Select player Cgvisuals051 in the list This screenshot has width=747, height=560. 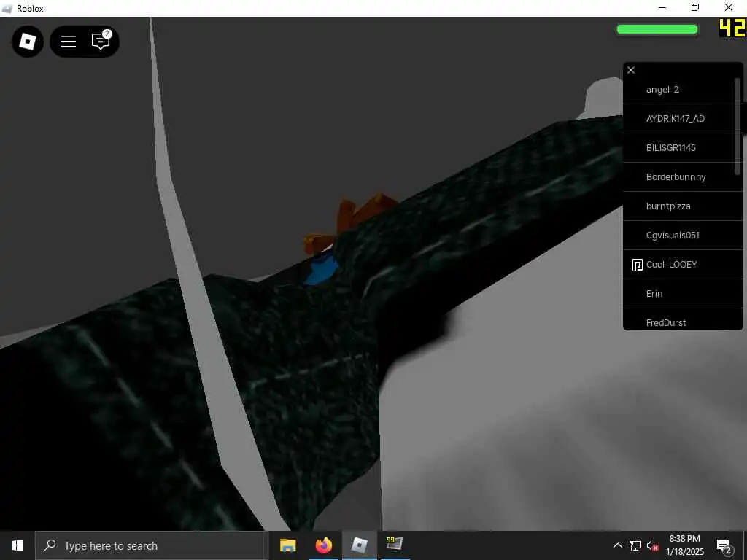coord(683,236)
